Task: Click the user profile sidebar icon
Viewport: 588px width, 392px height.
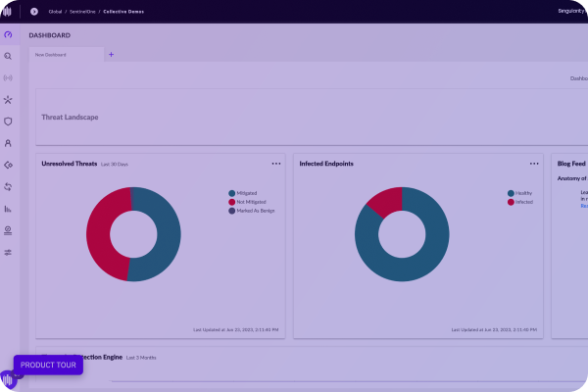Action: [x=8, y=143]
